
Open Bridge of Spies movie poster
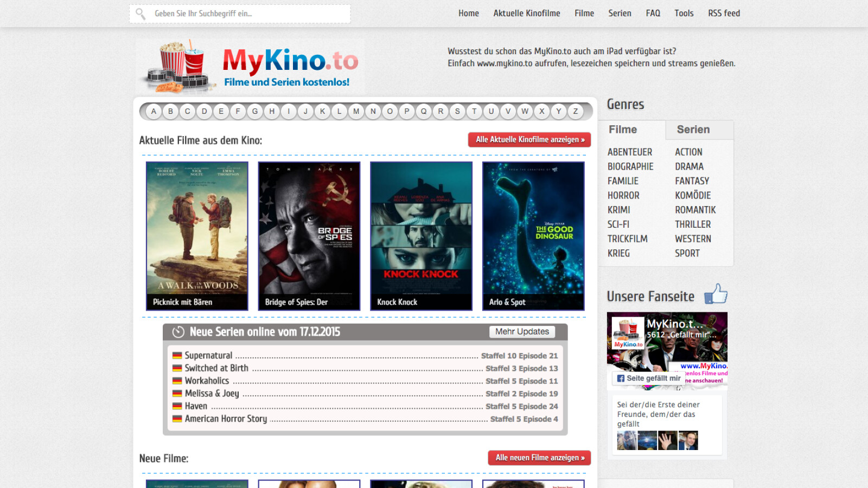[309, 236]
